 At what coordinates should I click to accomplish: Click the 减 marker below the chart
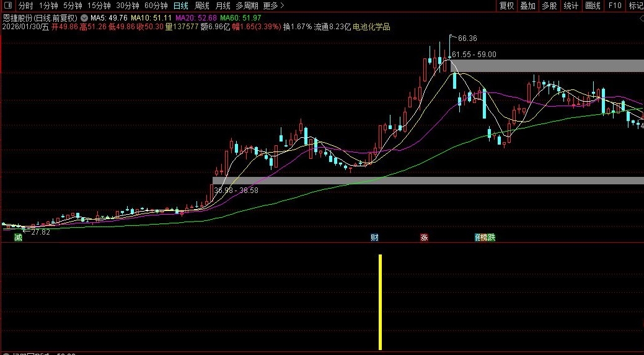click(17, 237)
